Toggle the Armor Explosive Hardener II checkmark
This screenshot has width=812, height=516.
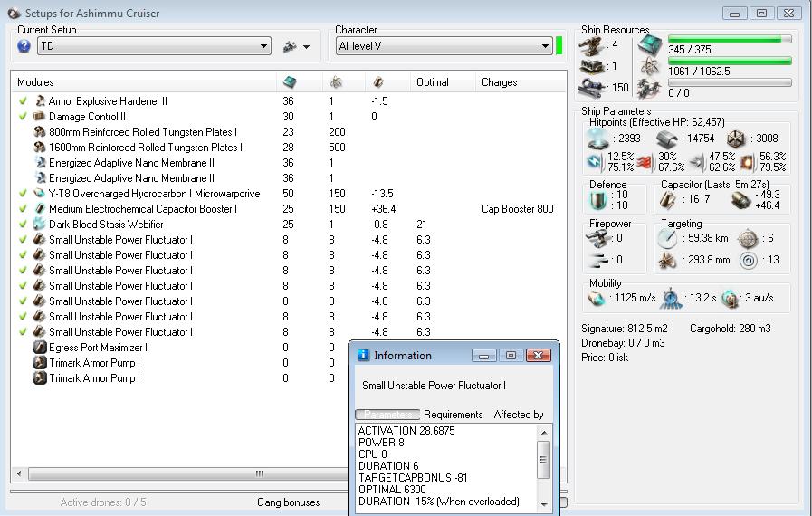pyautogui.click(x=23, y=101)
